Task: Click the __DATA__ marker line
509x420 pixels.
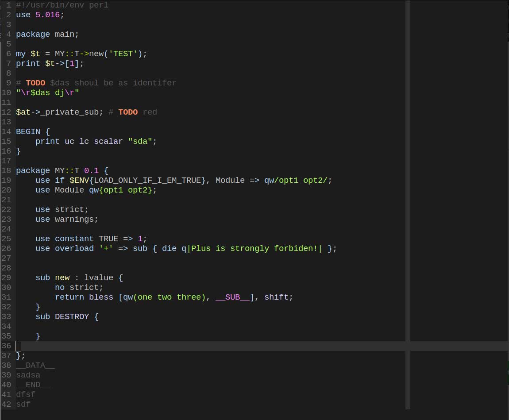Action: click(35, 366)
